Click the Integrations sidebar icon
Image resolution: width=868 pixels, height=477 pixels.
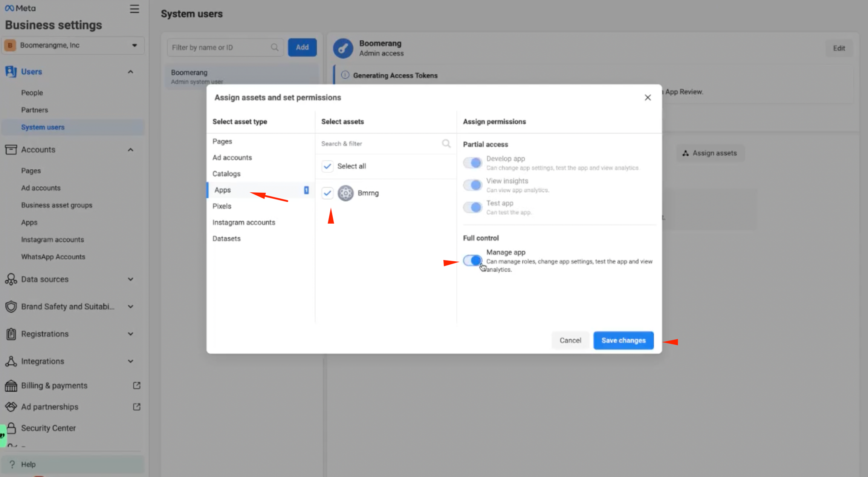tap(11, 361)
